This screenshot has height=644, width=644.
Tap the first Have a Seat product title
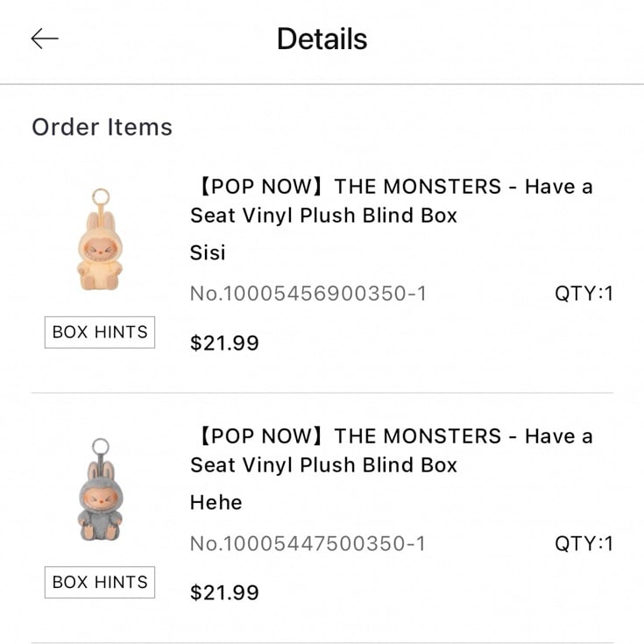(393, 201)
